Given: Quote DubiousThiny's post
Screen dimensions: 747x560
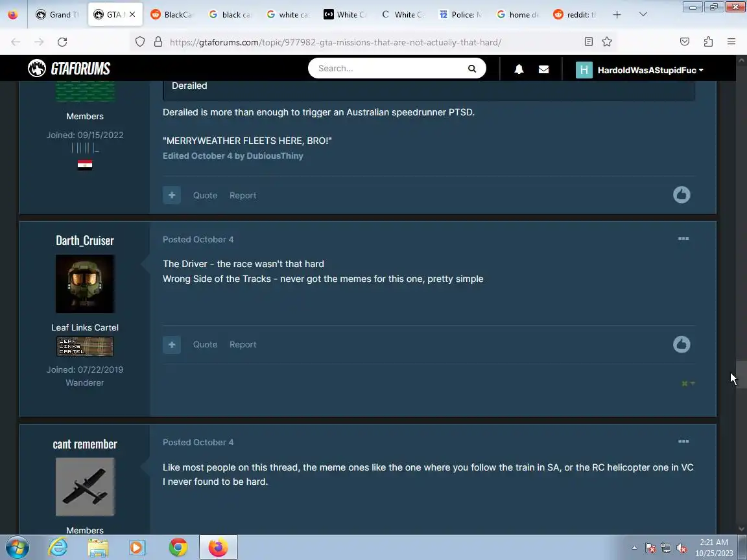Looking at the screenshot, I should click(205, 195).
